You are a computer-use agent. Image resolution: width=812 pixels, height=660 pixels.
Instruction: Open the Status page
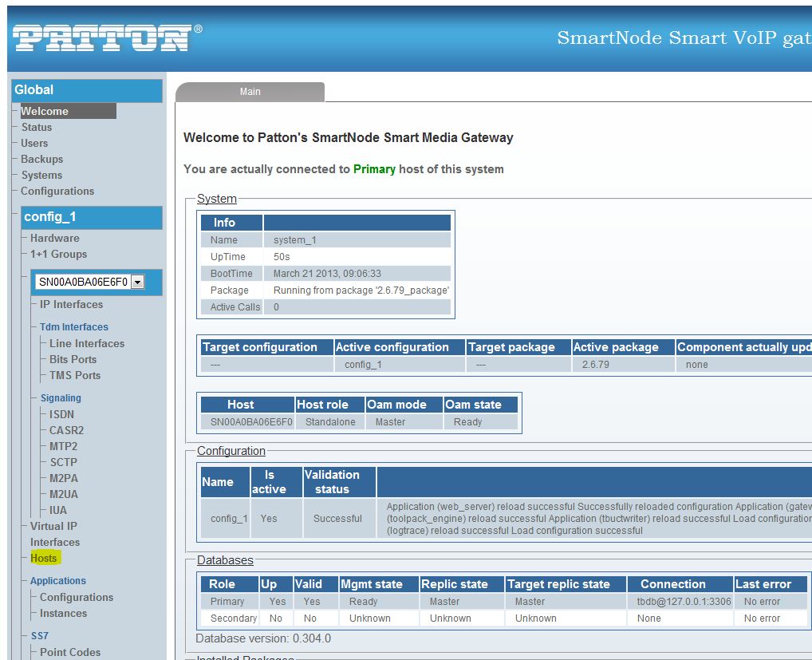[x=36, y=127]
